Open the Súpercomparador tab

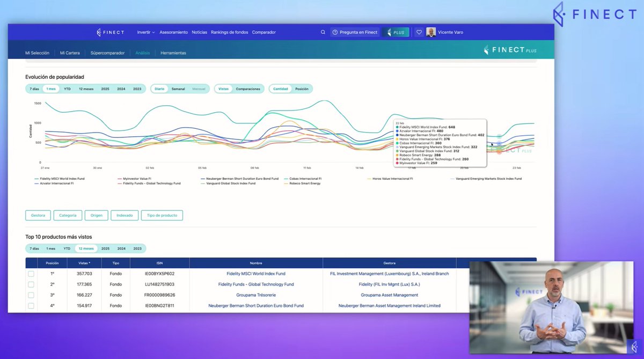pyautogui.click(x=107, y=53)
